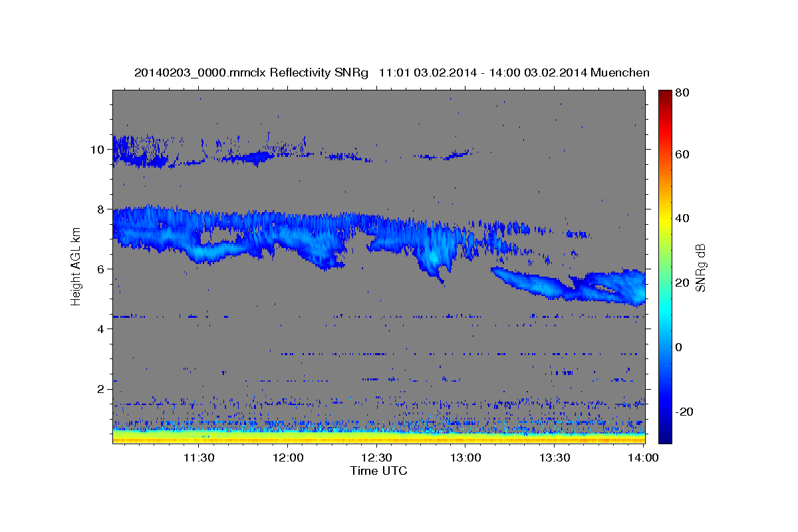Click the 12:30 time tick label
The image size is (798, 532).
coord(376,458)
